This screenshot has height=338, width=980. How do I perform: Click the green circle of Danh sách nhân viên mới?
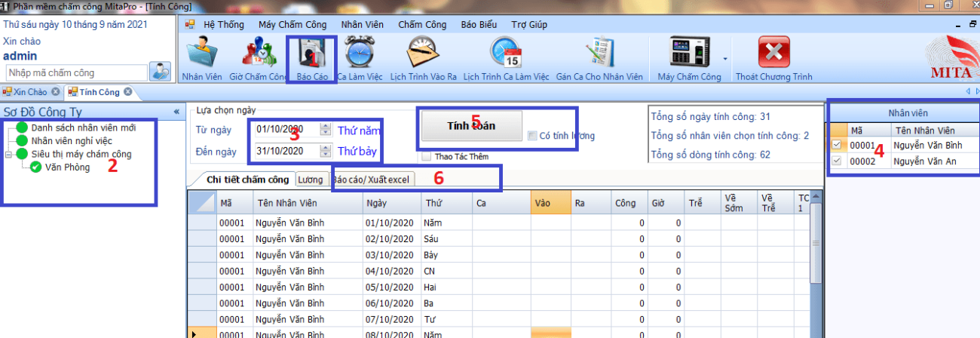(22, 128)
